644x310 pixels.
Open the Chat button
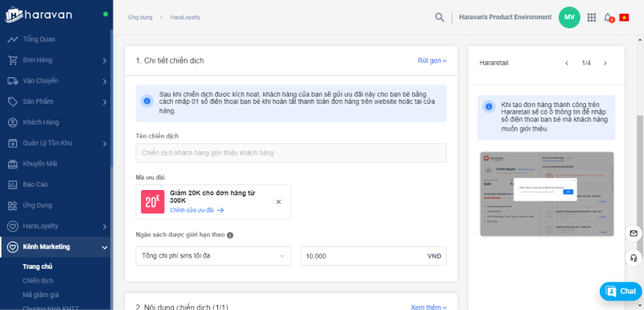coord(621,291)
